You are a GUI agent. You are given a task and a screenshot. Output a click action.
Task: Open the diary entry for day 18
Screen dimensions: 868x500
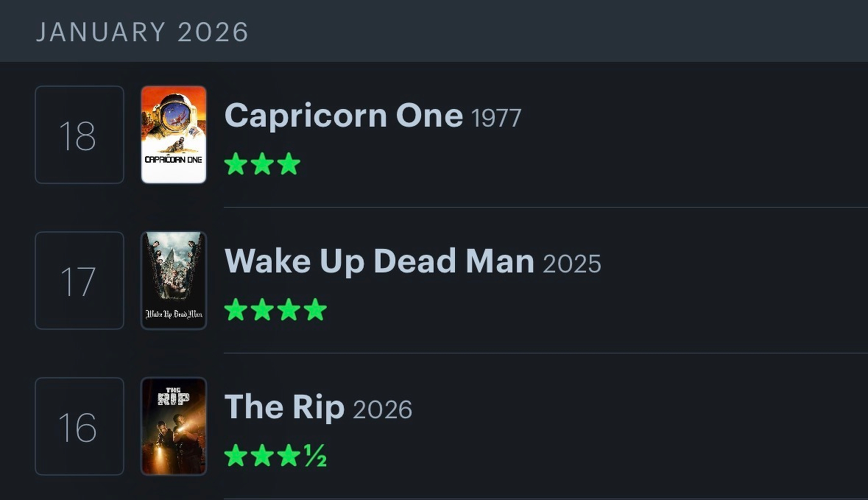(79, 135)
